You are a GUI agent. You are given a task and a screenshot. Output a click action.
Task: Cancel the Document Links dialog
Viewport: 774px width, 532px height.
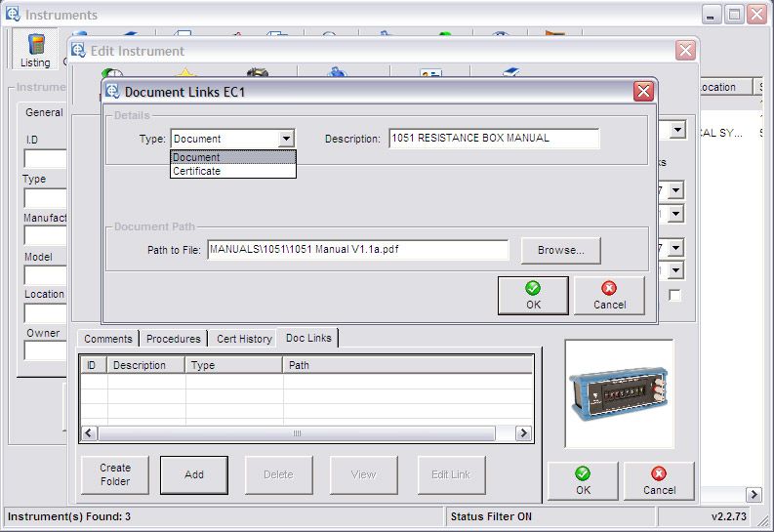point(610,296)
